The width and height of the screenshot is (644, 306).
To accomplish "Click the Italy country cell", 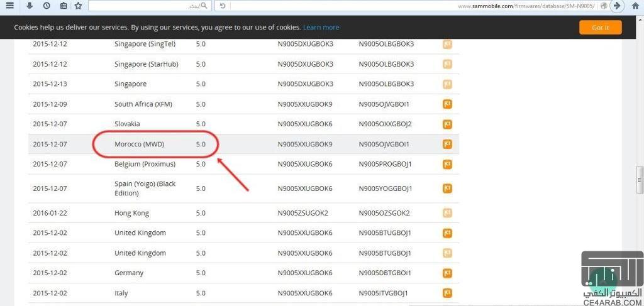I will click(x=121, y=293).
